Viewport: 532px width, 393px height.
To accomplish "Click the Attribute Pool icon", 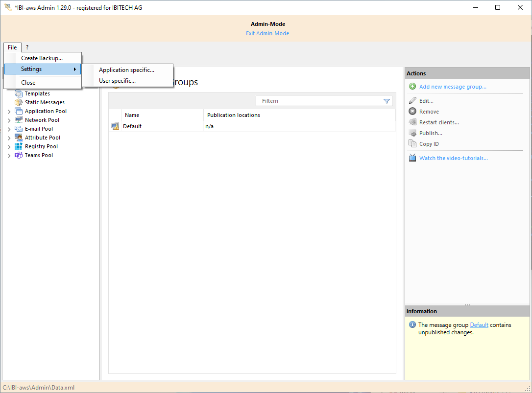I will tap(19, 138).
